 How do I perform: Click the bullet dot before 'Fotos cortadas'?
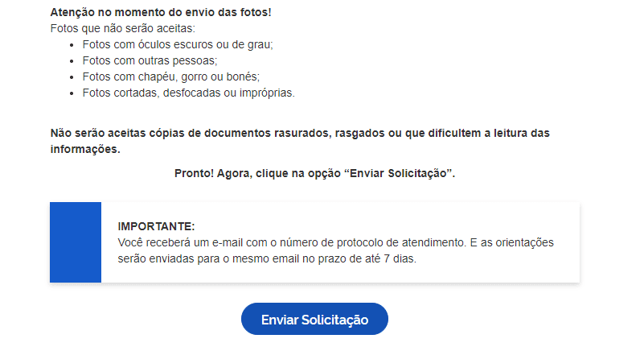(73, 93)
